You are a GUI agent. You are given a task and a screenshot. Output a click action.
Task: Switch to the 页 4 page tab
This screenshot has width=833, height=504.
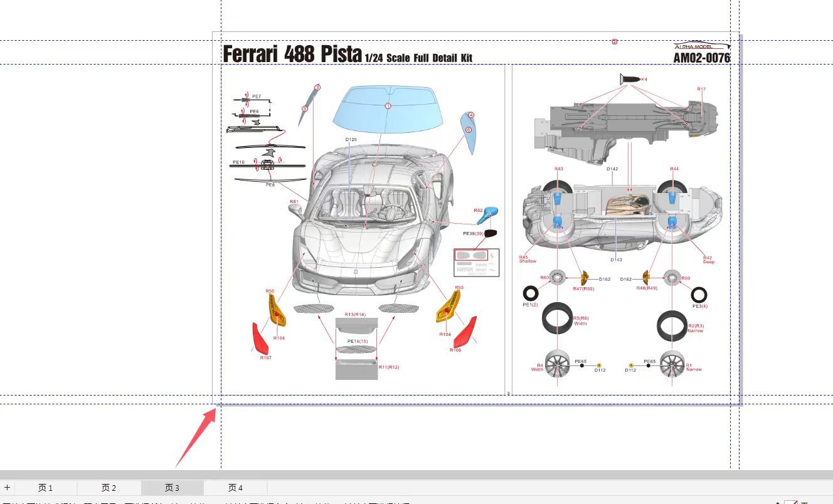pyautogui.click(x=236, y=488)
